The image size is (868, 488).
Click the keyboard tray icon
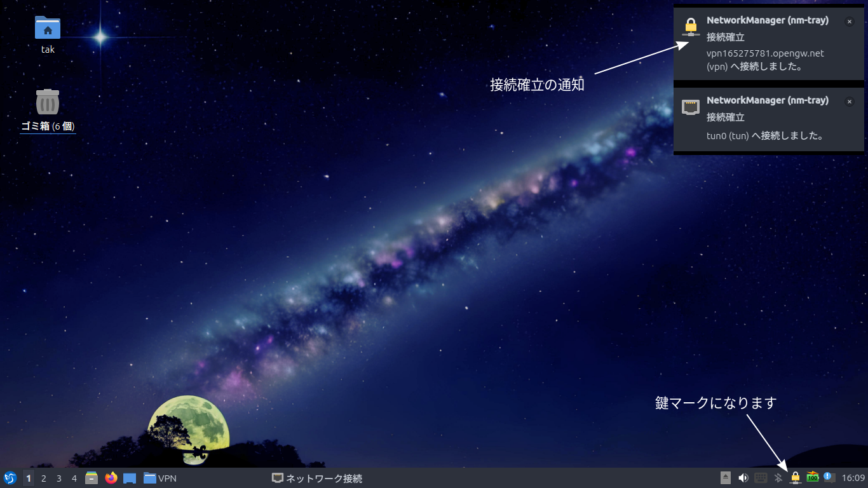click(x=761, y=478)
